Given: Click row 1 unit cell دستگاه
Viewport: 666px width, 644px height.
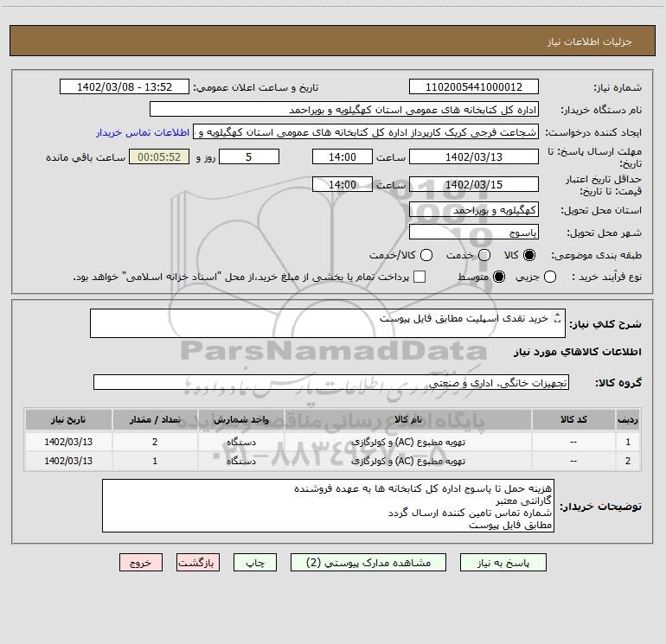Looking at the screenshot, I should click(x=240, y=442).
